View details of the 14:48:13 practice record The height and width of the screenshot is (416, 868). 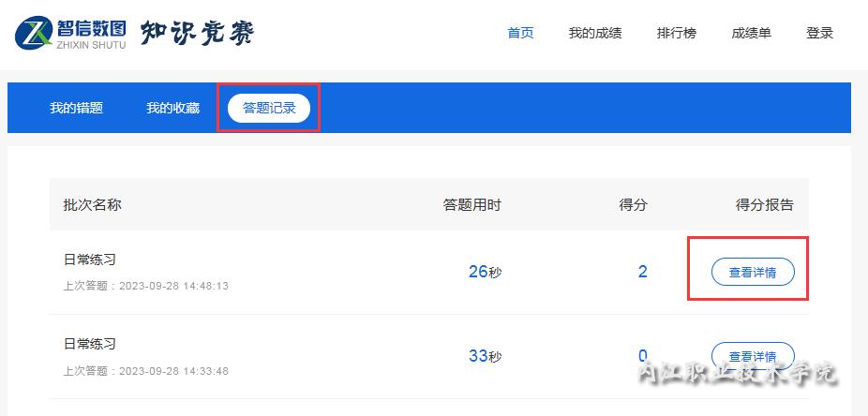point(753,272)
